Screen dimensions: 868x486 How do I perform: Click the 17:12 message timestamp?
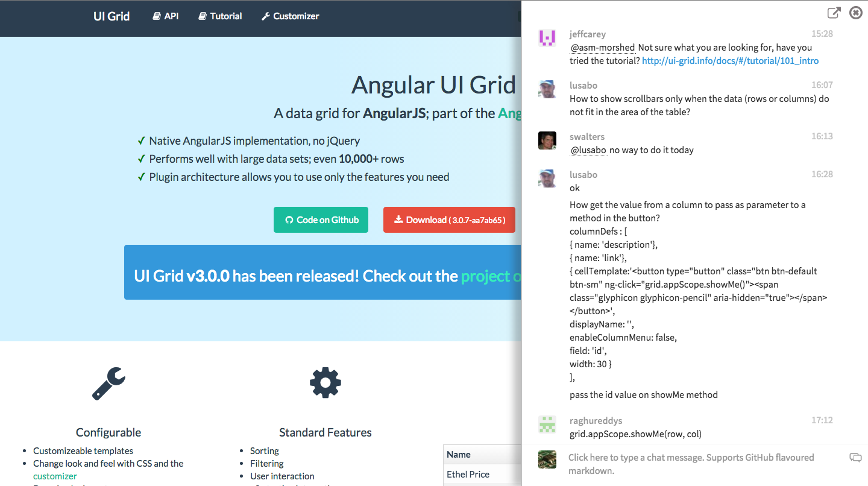(x=822, y=420)
